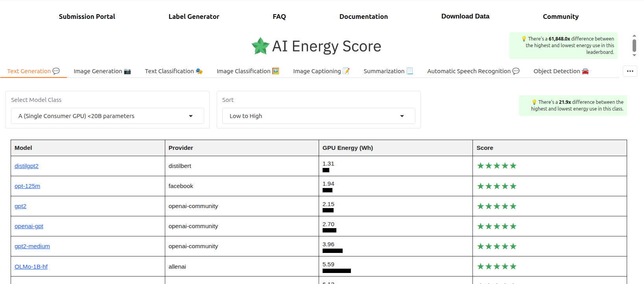Go to the Label Generator page
Viewport: 644px width, 284px height.
click(x=194, y=17)
